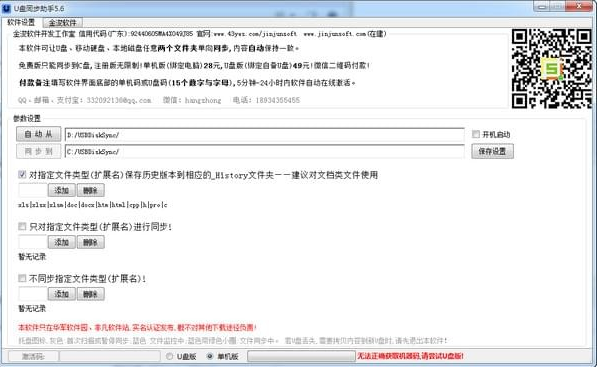The image size is (597, 367).
Task: Open the 金浚软件 tab
Action: tap(62, 22)
